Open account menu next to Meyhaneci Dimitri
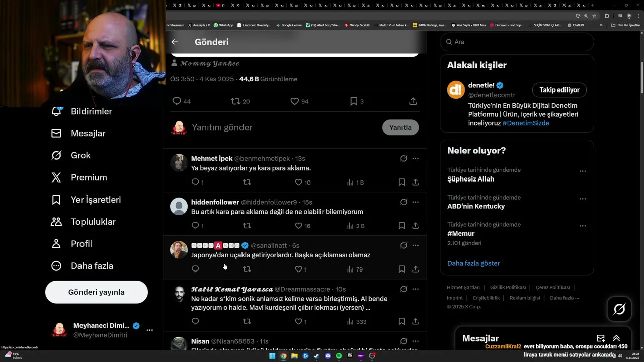644x362 pixels. point(149,330)
